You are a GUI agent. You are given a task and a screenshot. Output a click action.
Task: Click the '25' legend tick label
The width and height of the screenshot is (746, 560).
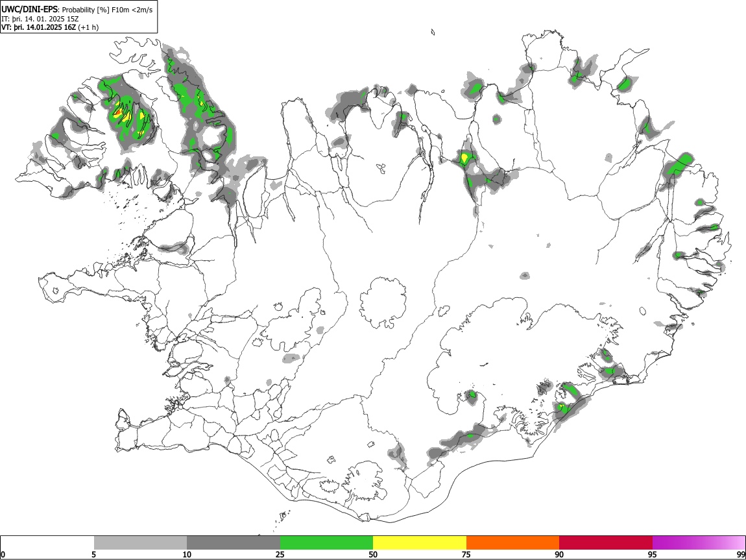280,555
